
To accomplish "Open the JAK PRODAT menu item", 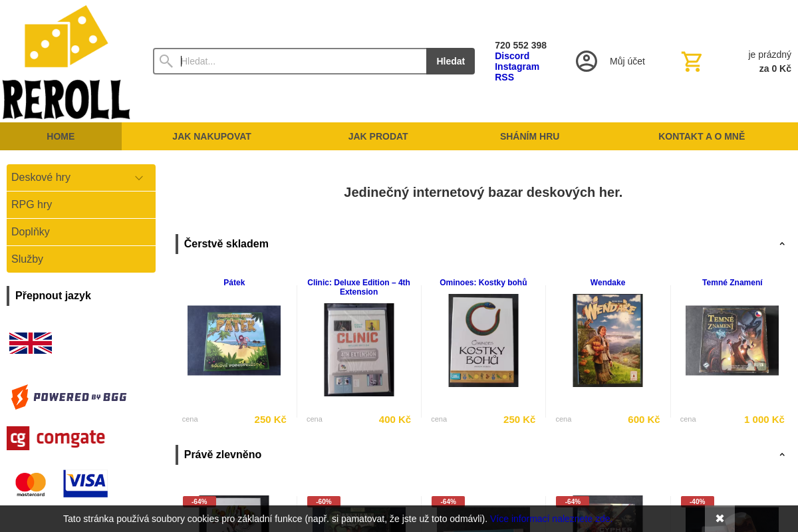I will click(378, 136).
